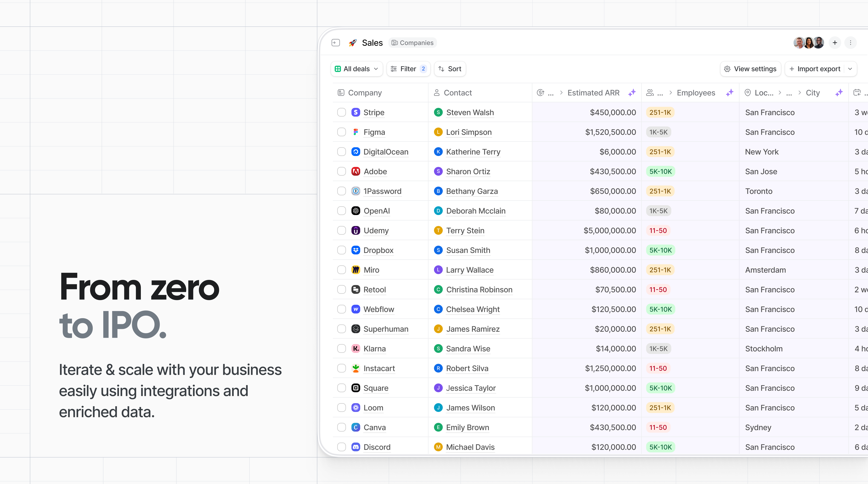Click the team member avatar stack
The image size is (868, 484).
tap(809, 42)
